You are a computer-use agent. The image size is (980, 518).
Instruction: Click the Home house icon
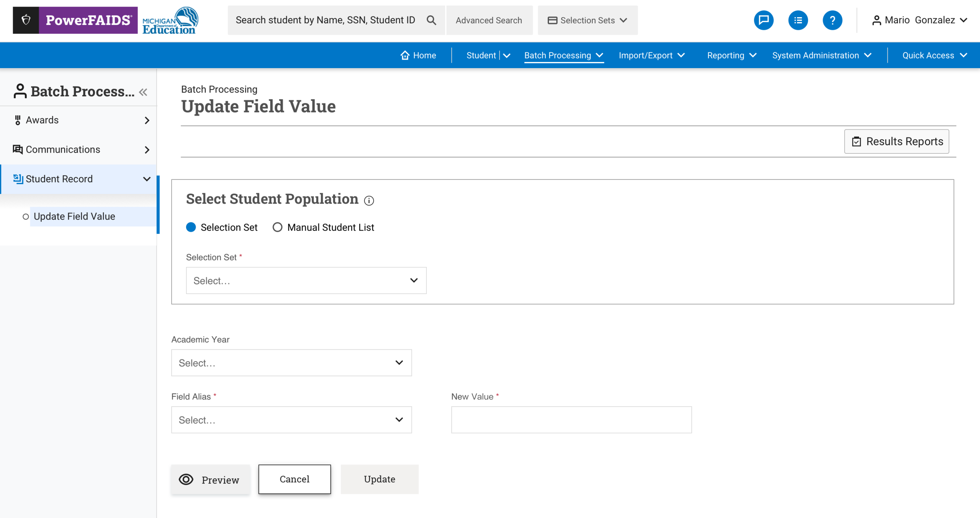point(405,55)
